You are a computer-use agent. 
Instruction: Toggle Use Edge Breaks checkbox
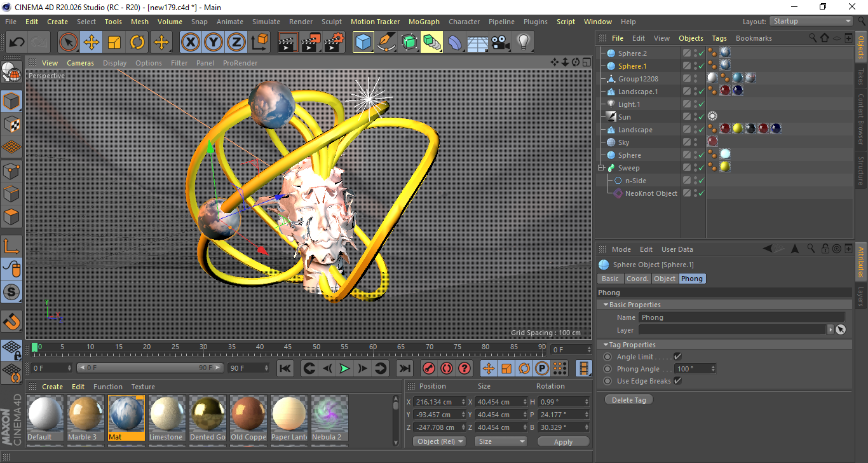(677, 381)
